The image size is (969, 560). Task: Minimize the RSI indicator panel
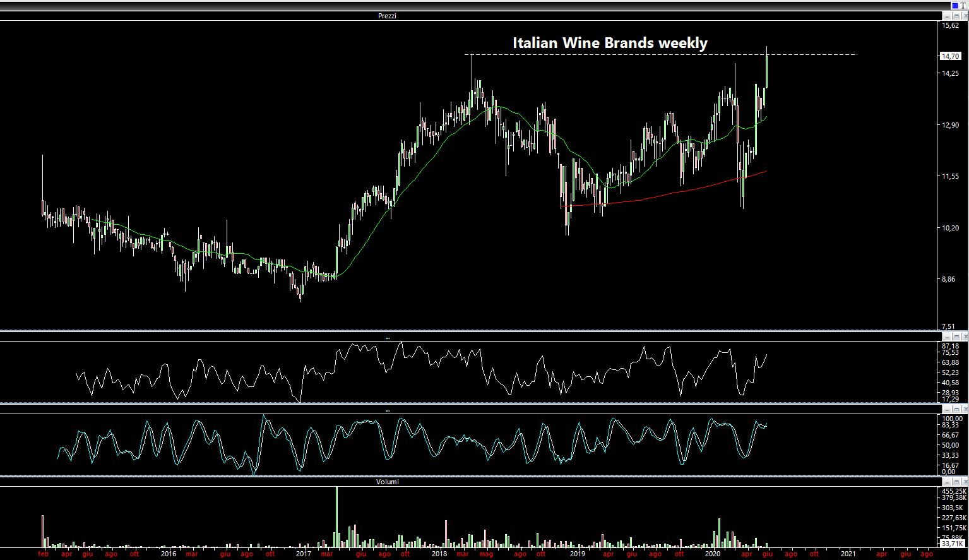coord(947,337)
